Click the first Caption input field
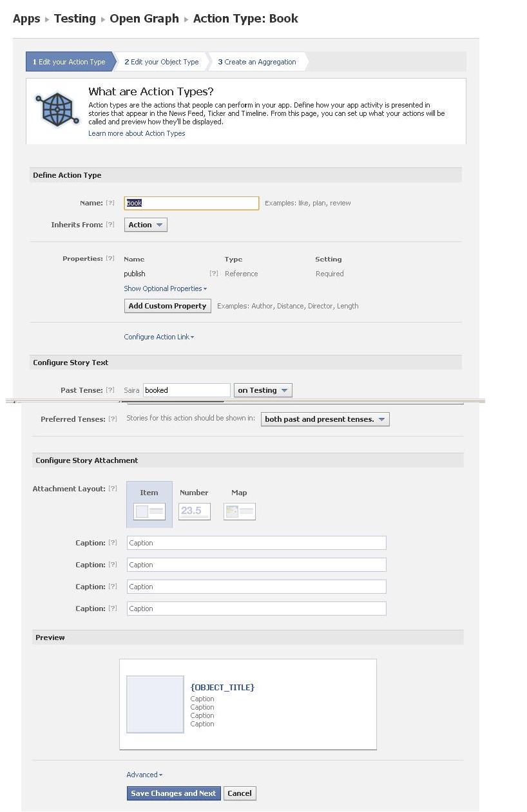 tap(256, 543)
